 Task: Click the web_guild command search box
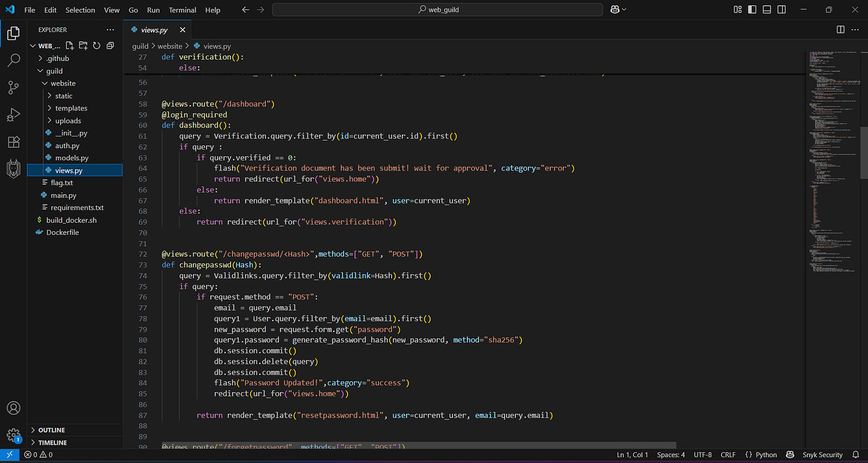pos(437,10)
